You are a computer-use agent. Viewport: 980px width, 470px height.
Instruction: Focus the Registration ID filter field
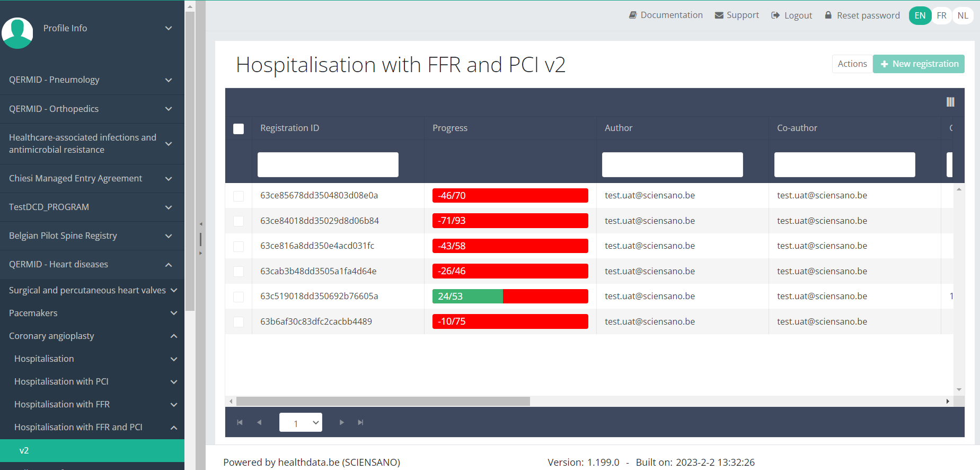click(x=328, y=164)
